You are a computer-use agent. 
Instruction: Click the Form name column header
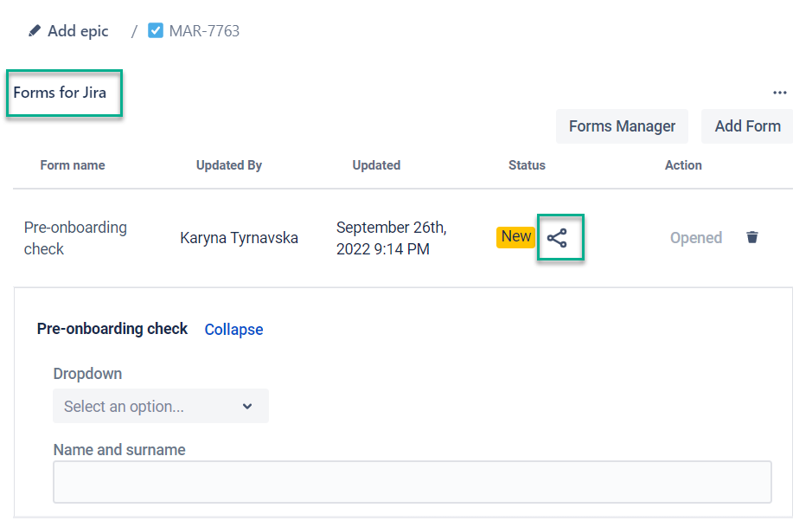click(x=73, y=165)
